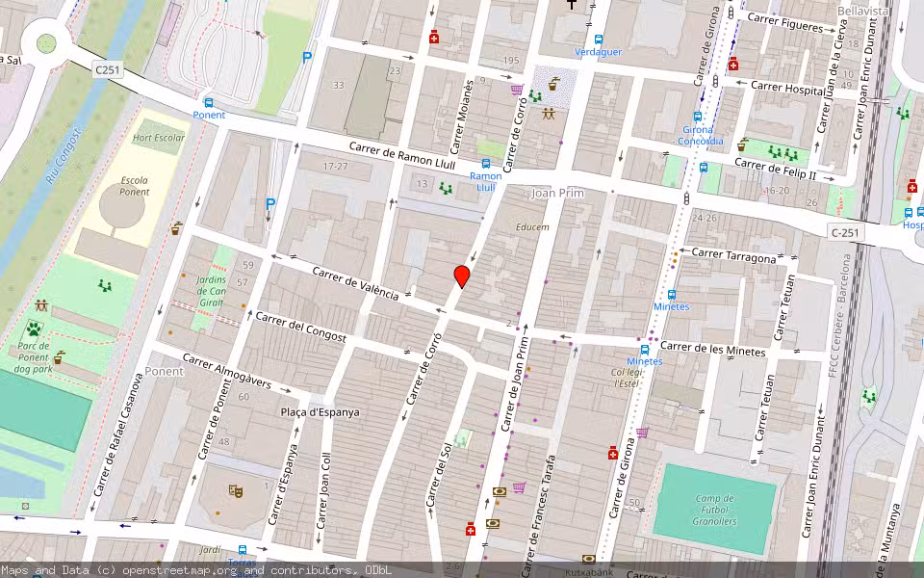Image resolution: width=924 pixels, height=578 pixels.
Task: Click the playground icon near Educem
Action: [549, 113]
